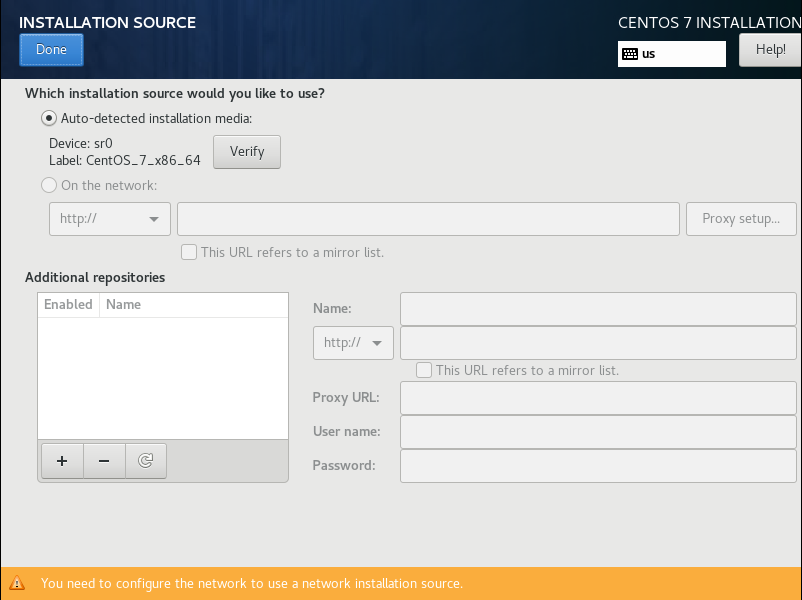Click the repository refresh icon

click(146, 461)
